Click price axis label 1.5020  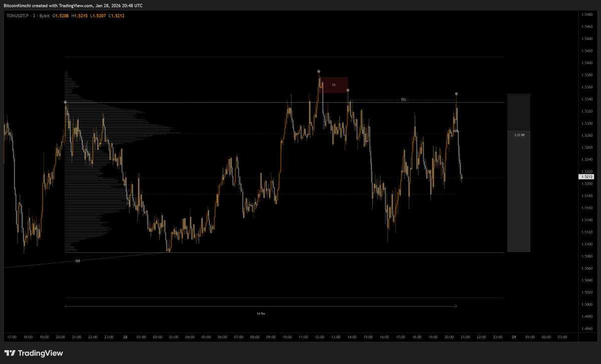587,292
